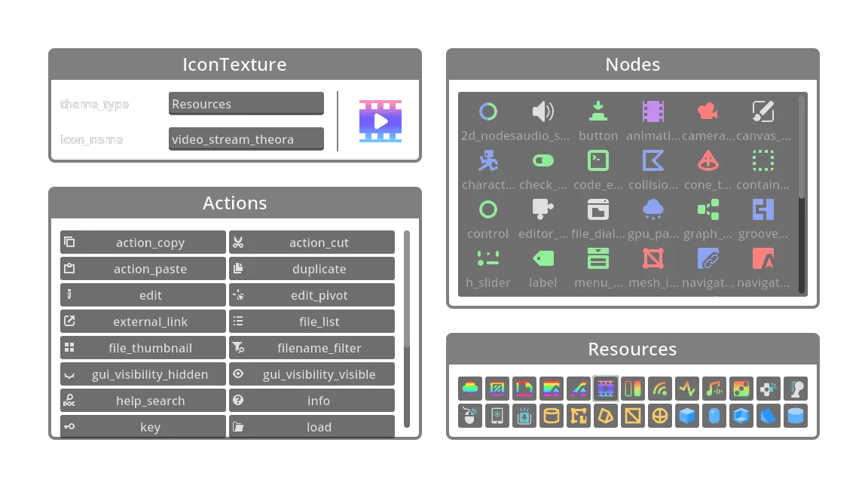868x488 pixels.
Task: Choose the button node icon
Action: point(598,111)
